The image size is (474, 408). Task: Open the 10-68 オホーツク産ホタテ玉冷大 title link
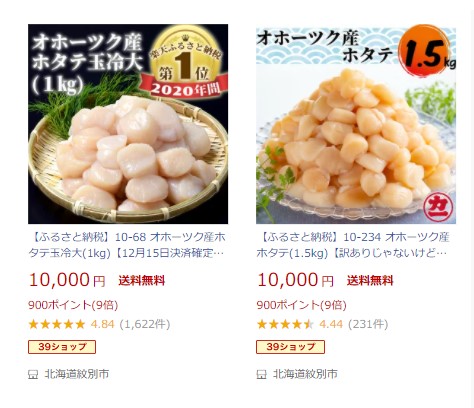point(127,245)
